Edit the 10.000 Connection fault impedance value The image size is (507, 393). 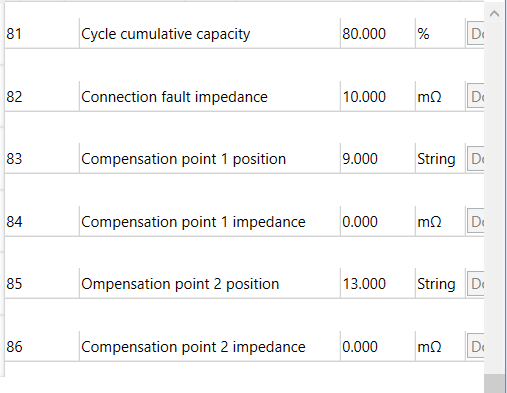coord(377,97)
